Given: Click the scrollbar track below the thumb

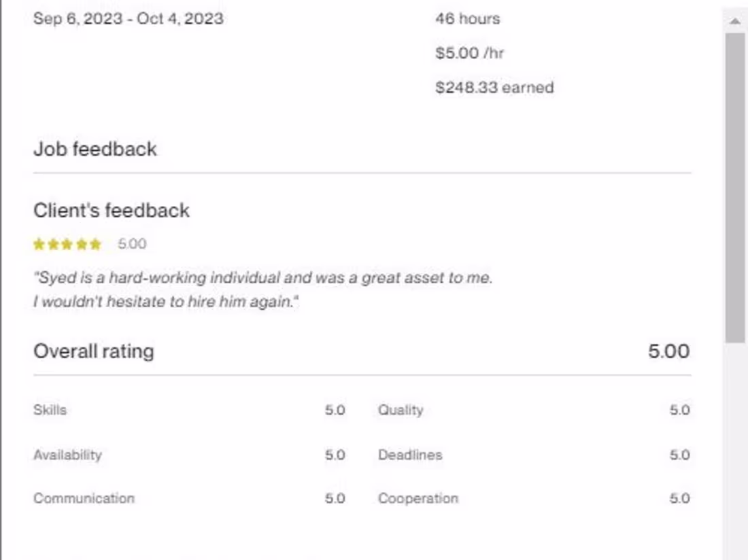Looking at the screenshot, I should (734, 449).
